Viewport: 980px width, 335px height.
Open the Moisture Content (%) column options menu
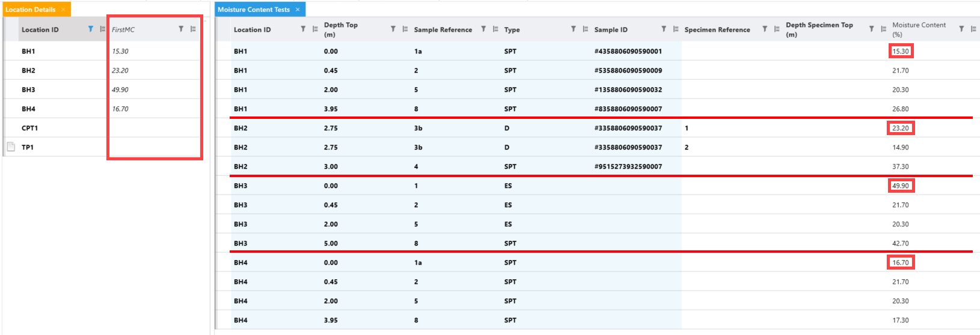(x=973, y=29)
